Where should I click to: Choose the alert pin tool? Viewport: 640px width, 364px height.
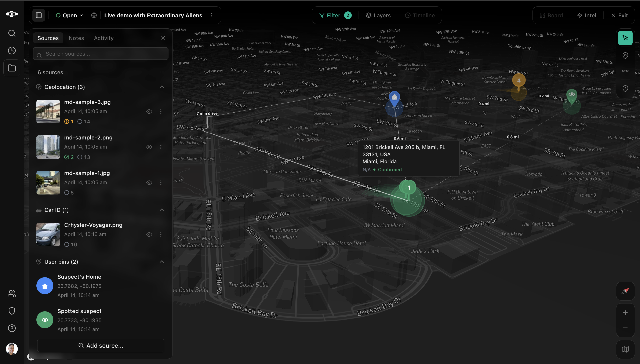click(625, 88)
